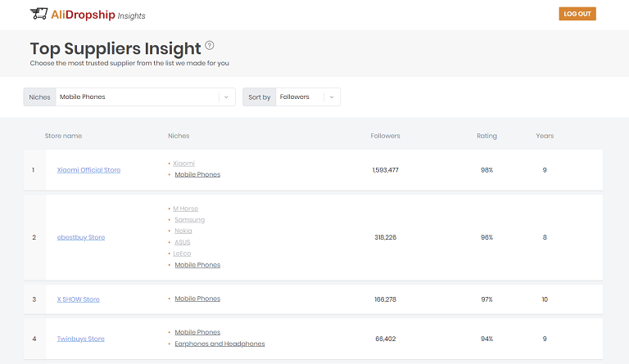Open Twinbuys Store link
Image resolution: width=629 pixels, height=364 pixels.
pyautogui.click(x=80, y=339)
